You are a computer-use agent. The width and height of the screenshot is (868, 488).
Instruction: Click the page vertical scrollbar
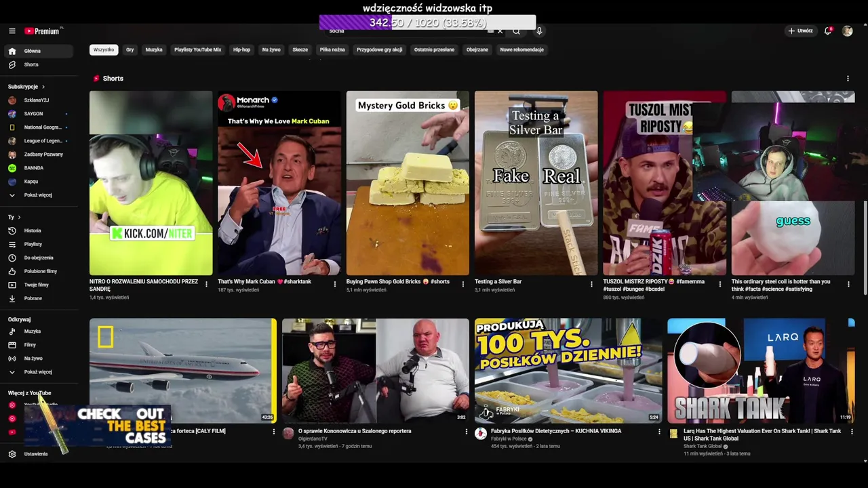pos(865,247)
